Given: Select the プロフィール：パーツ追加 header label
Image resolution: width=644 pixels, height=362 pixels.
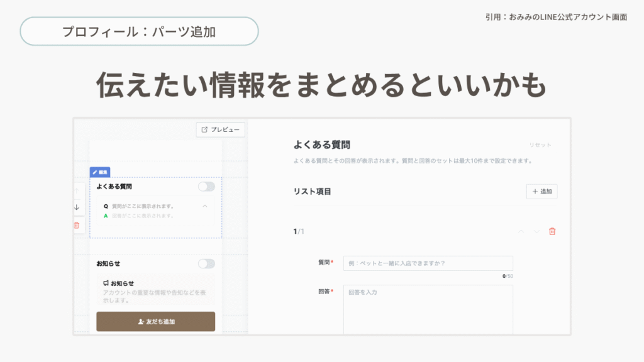Looking at the screenshot, I should click(139, 31).
